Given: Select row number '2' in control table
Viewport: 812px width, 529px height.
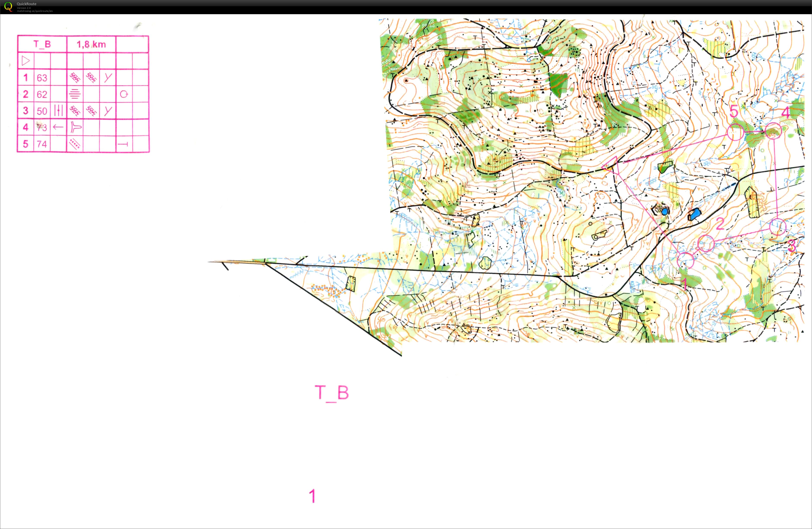Looking at the screenshot, I should point(26,94).
